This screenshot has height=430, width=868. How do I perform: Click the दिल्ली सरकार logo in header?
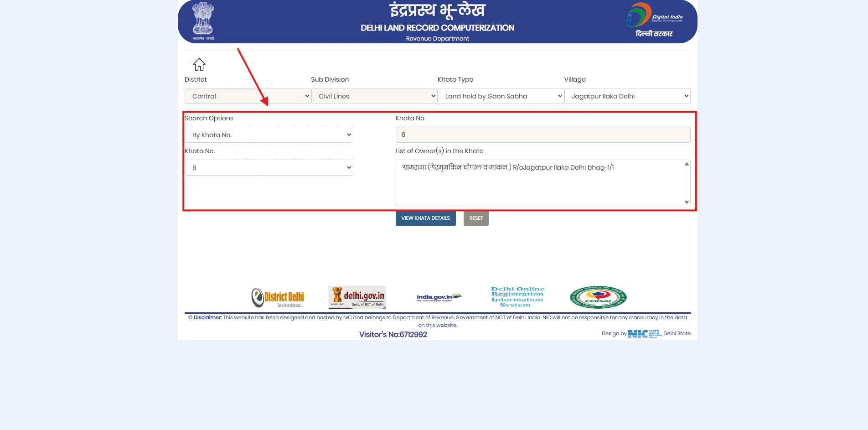click(654, 33)
